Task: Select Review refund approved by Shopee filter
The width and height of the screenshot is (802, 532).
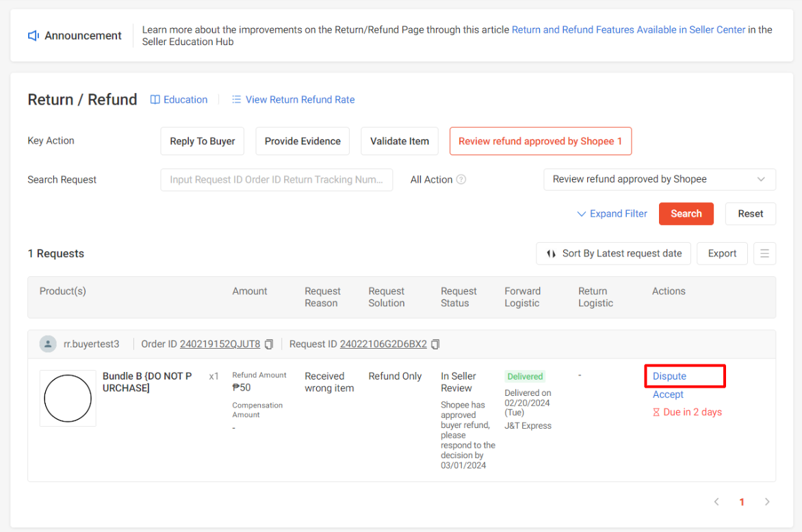Action: 540,141
